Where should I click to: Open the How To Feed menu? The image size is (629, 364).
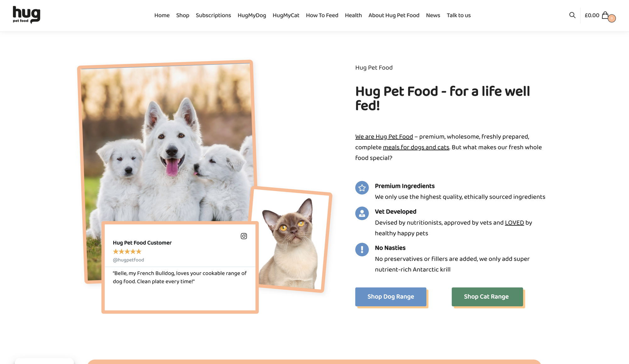[322, 15]
